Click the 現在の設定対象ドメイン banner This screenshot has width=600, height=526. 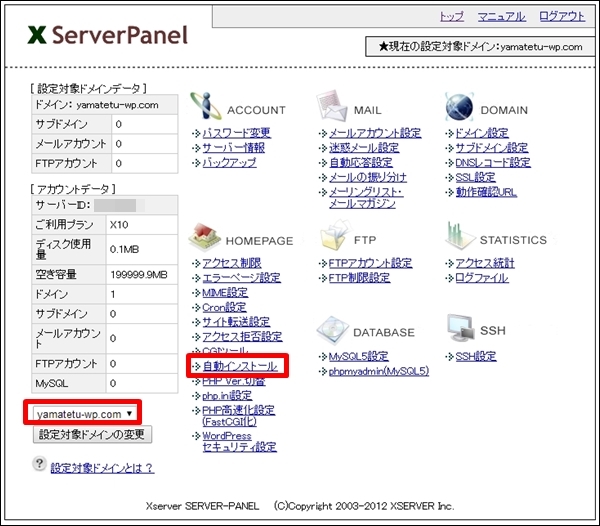tap(480, 47)
